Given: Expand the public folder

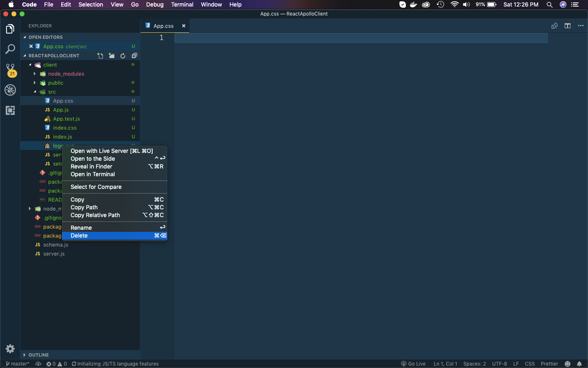Looking at the screenshot, I should tap(35, 83).
